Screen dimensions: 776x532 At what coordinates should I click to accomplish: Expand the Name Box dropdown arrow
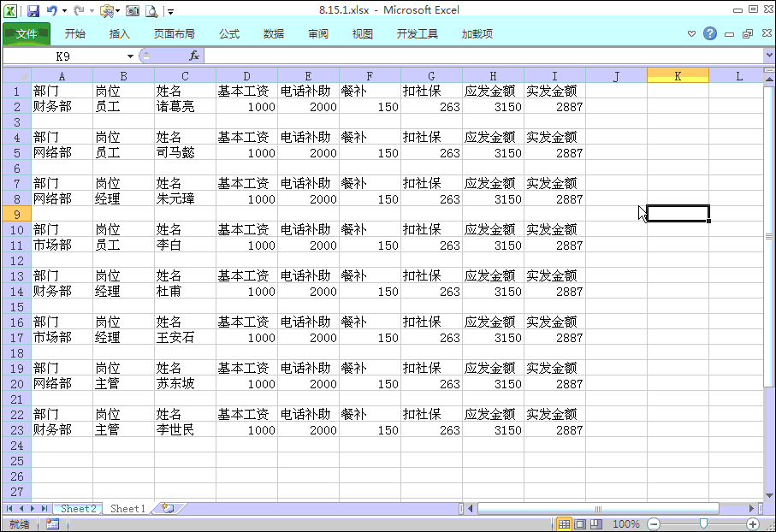click(x=130, y=56)
